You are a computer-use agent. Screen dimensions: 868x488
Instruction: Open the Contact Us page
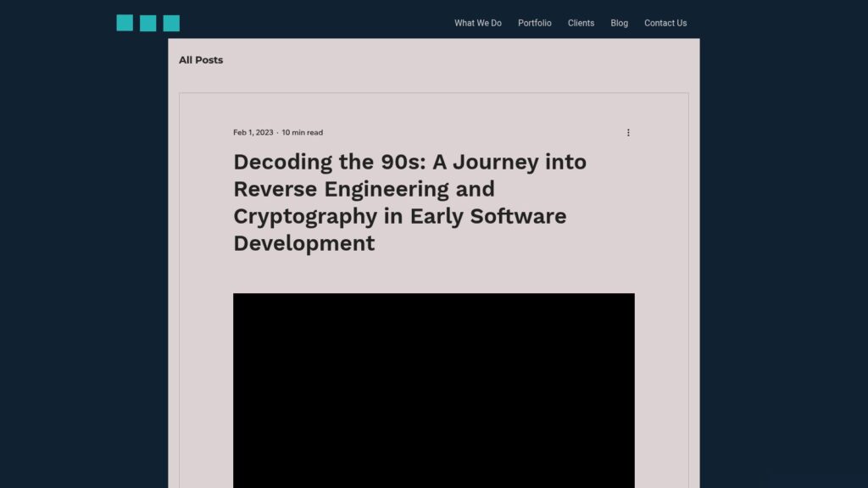665,23
